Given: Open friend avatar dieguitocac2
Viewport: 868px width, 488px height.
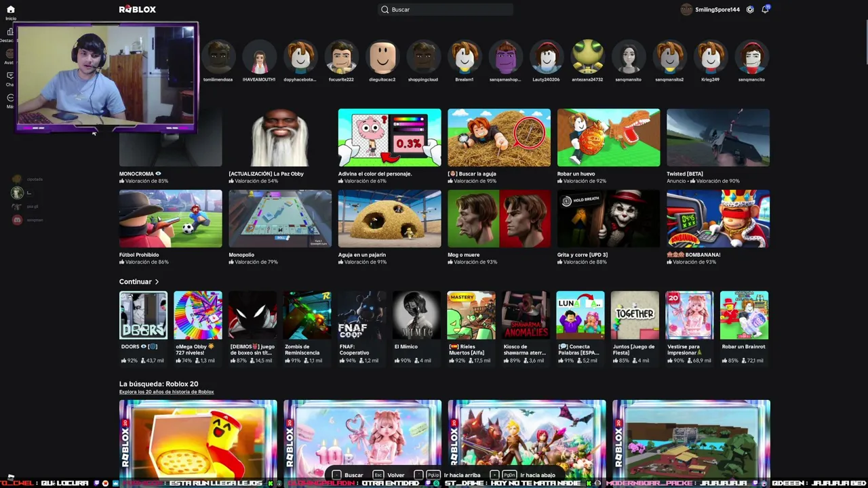Looking at the screenshot, I should (382, 57).
